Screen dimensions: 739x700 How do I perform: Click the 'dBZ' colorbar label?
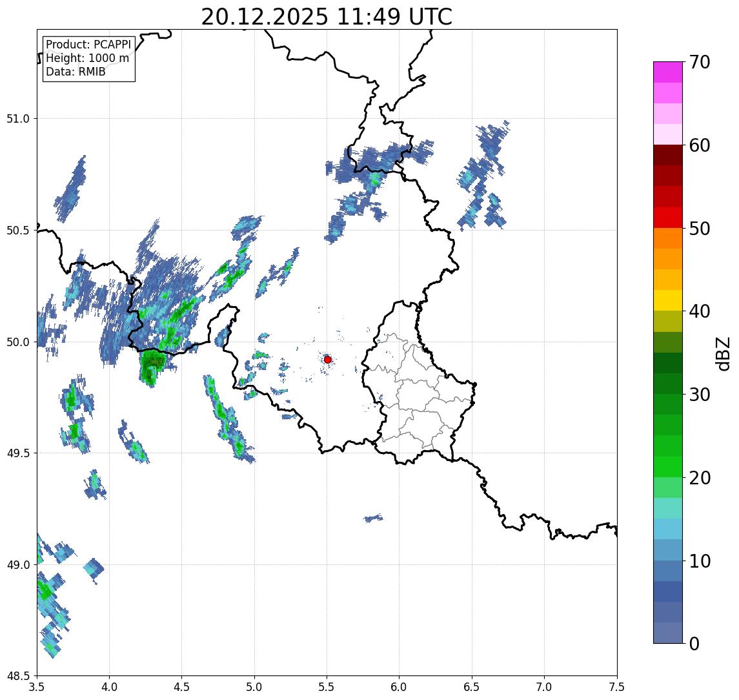pos(722,354)
